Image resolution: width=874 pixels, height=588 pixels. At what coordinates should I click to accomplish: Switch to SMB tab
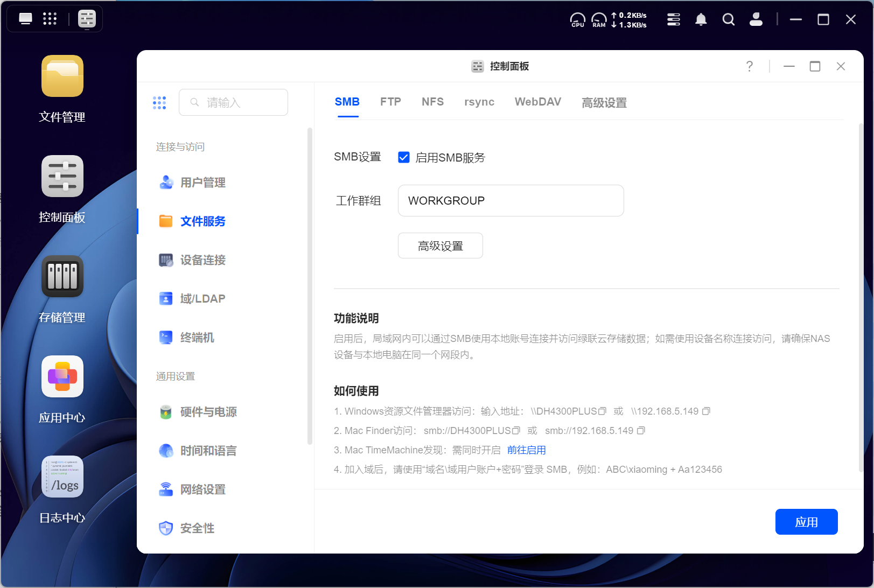click(x=347, y=102)
